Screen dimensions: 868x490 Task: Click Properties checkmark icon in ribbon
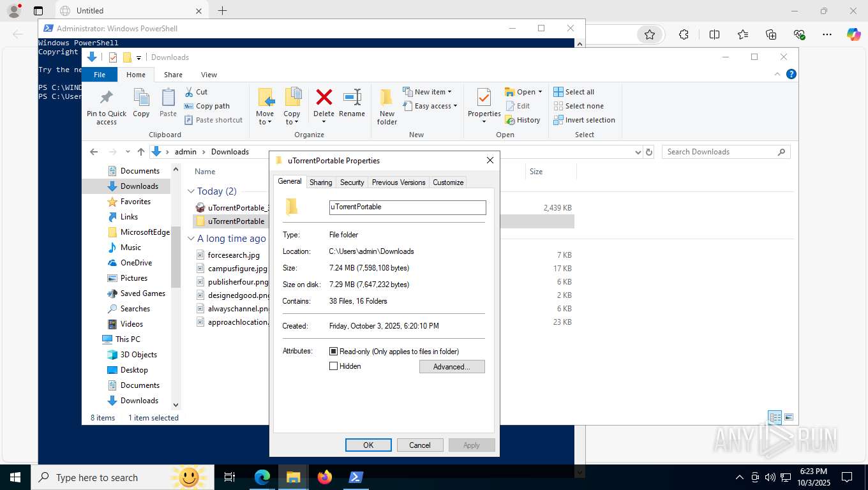pos(484,98)
